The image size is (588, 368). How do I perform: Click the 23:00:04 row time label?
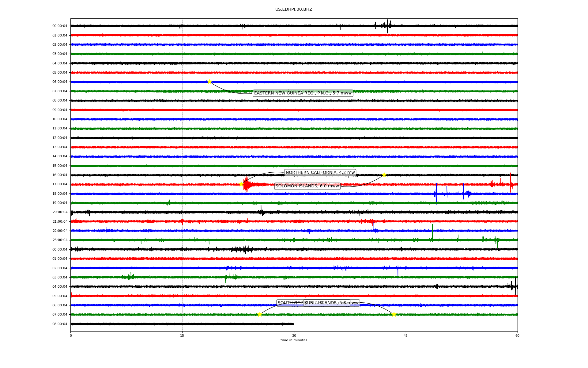60,240
